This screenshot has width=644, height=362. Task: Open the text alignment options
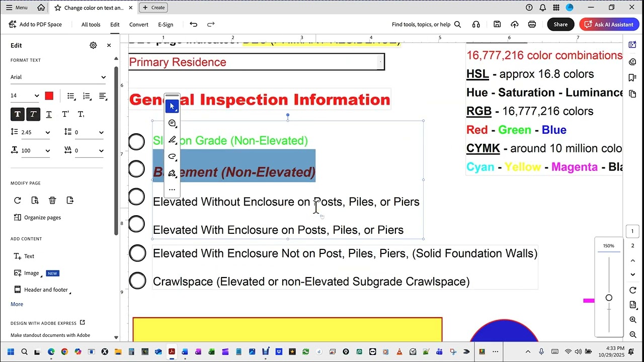pos(103,96)
